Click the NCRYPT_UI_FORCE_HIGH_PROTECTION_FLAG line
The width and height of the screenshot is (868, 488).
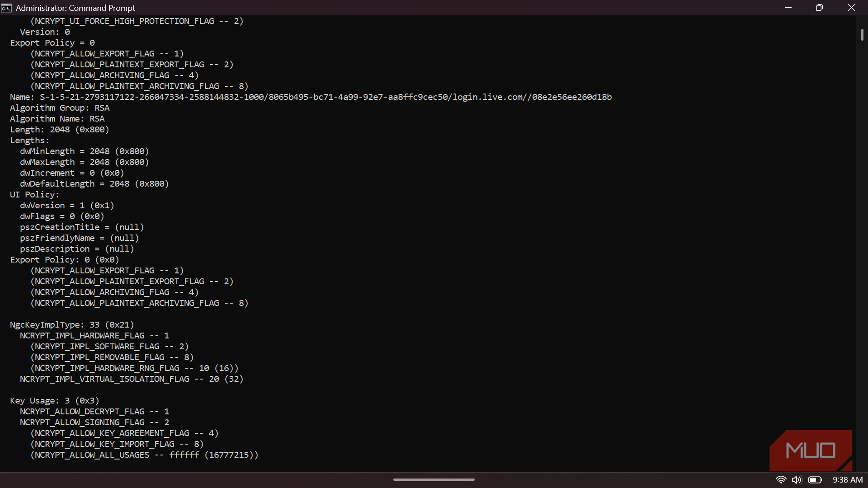[x=137, y=21]
